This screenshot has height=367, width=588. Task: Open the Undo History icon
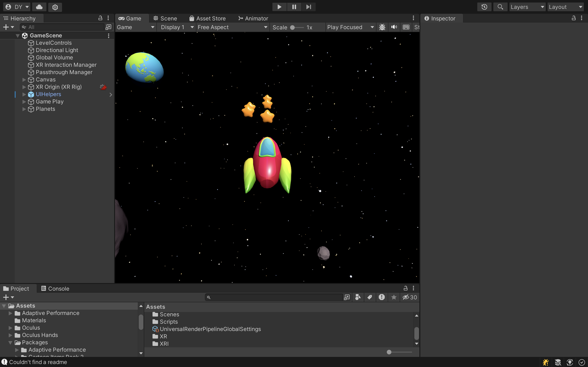pyautogui.click(x=484, y=7)
